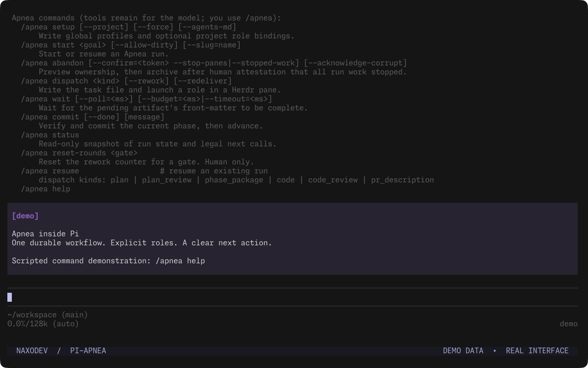Click 'Write the task file and launch' description
The height and width of the screenshot is (368, 588).
point(160,90)
